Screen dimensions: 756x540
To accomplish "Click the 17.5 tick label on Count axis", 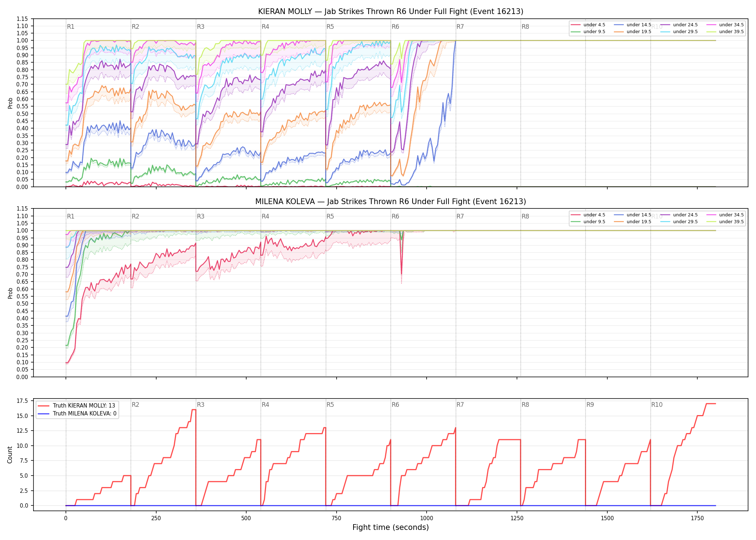I will point(22,401).
